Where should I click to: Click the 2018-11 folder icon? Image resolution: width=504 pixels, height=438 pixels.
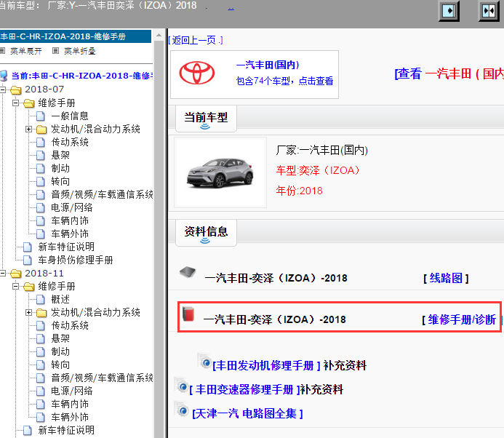click(16, 274)
